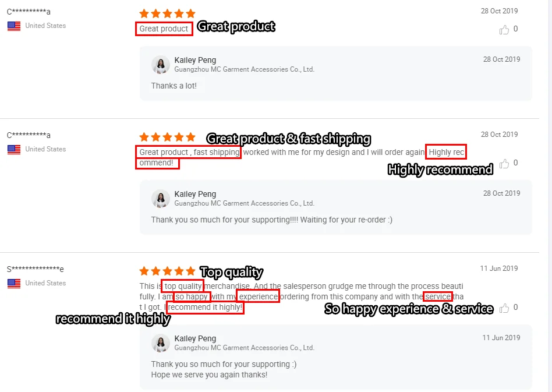Click the highlighted "Highly rec" phrase
This screenshot has height=392, width=552.
pos(446,152)
